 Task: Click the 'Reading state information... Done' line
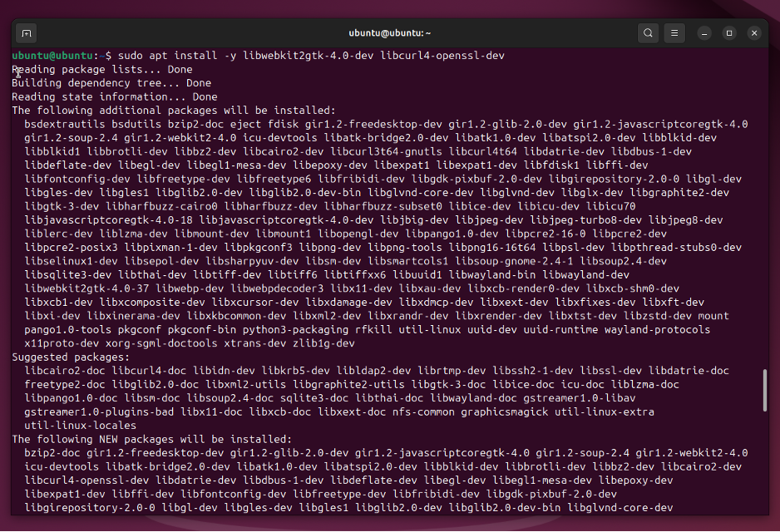point(114,96)
